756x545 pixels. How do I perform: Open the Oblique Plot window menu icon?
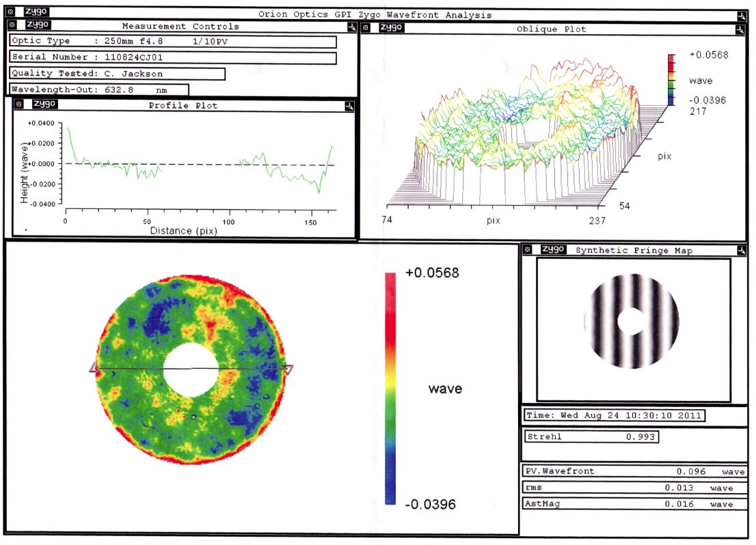click(x=366, y=27)
